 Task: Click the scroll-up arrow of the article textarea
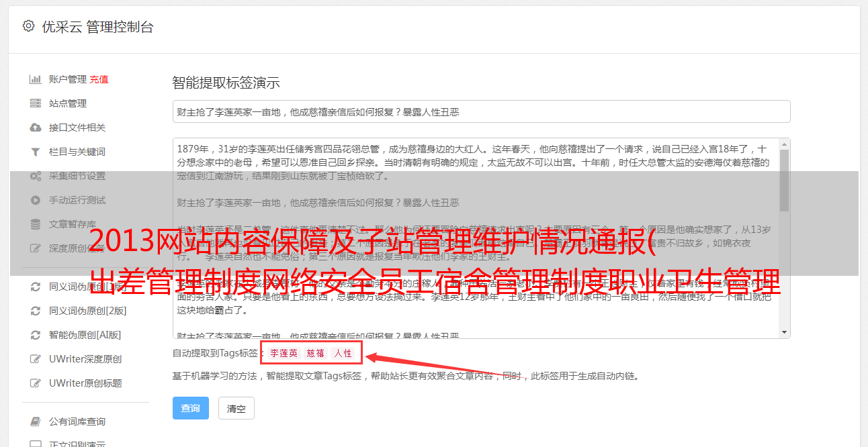pos(784,144)
